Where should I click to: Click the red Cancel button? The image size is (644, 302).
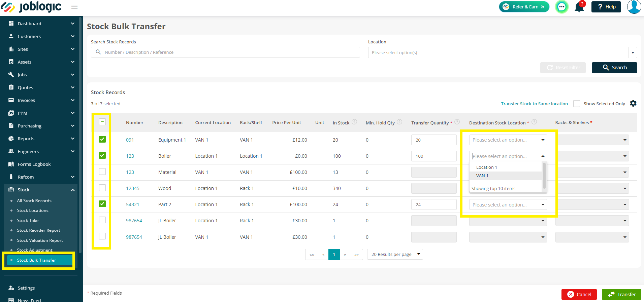(579, 294)
